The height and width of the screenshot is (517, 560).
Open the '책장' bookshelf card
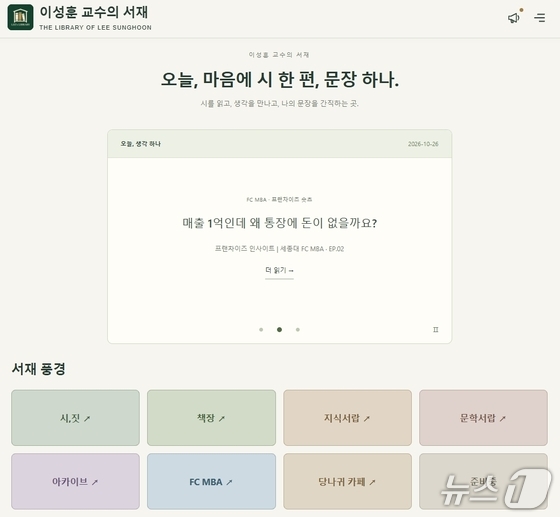[211, 418]
